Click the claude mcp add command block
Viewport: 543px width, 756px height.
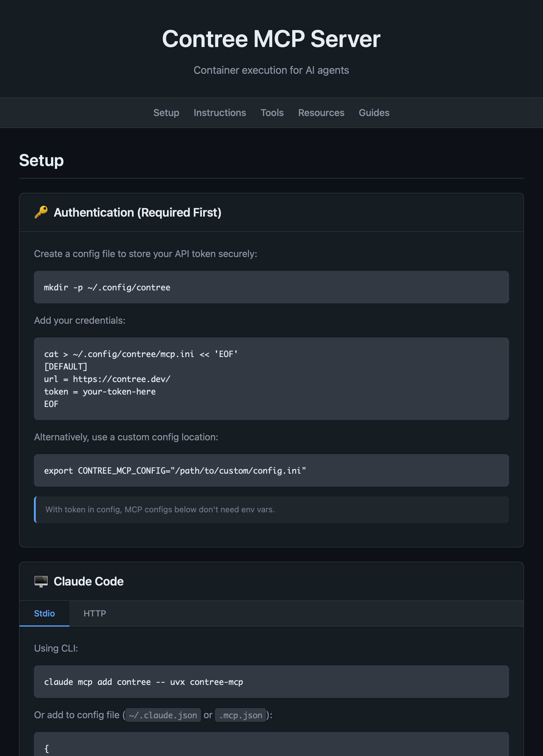[x=271, y=682]
